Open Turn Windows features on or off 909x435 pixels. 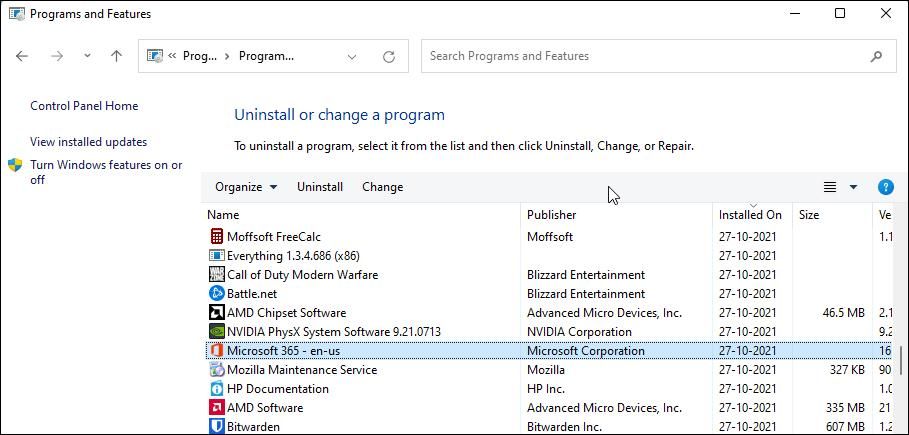106,173
